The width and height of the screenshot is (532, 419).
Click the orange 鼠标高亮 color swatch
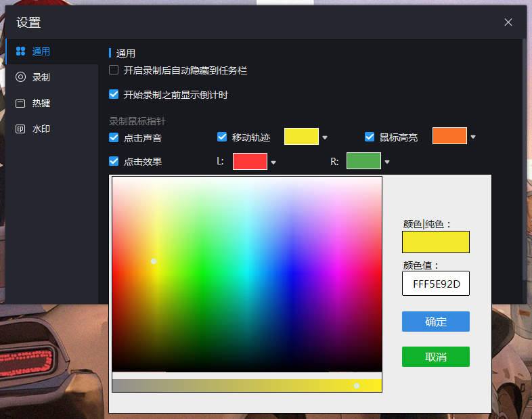(449, 135)
